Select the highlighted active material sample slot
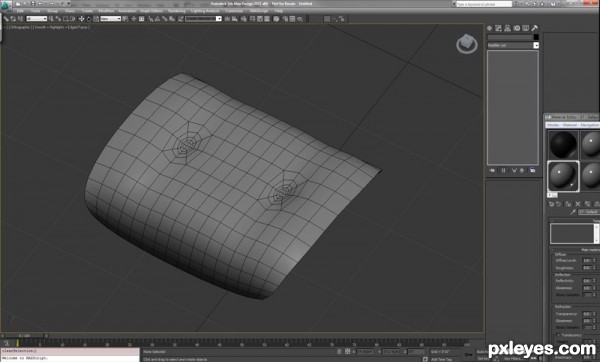This screenshot has height=362, width=600. coord(563,176)
